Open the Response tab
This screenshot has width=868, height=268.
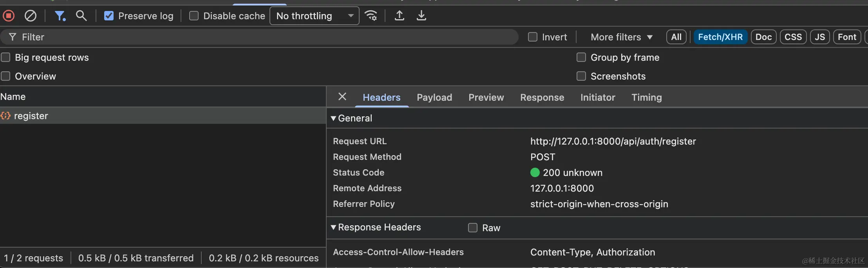pos(542,97)
